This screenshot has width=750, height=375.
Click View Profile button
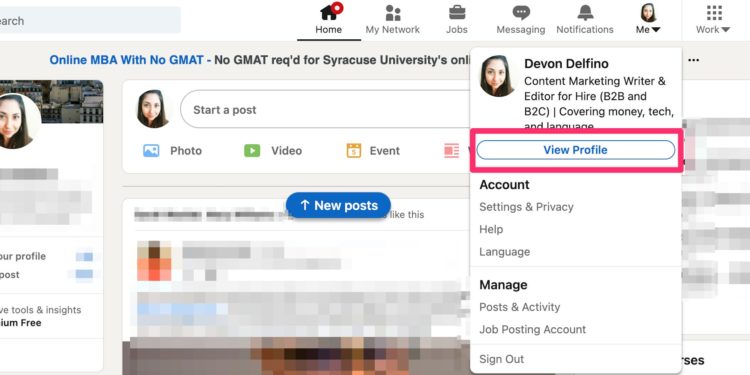(x=576, y=150)
